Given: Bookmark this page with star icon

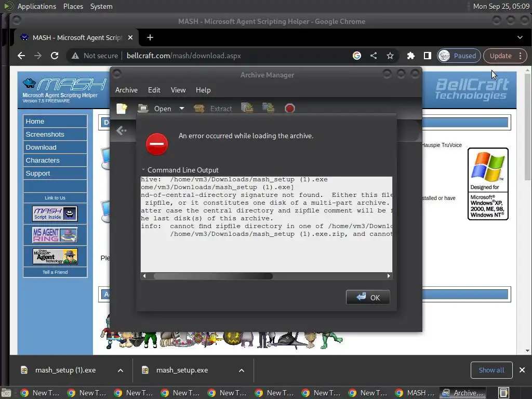Looking at the screenshot, I should coord(390,56).
